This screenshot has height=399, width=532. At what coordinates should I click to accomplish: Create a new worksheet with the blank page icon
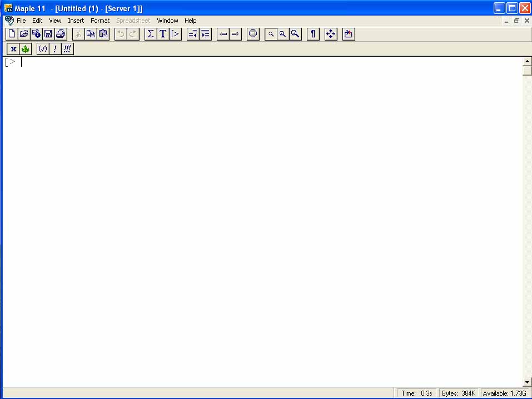(x=12, y=34)
